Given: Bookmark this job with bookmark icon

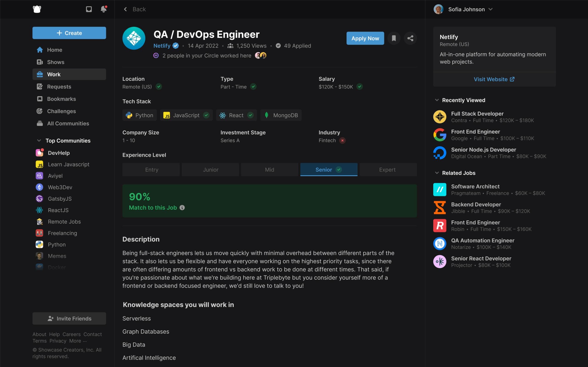Looking at the screenshot, I should click(x=394, y=38).
